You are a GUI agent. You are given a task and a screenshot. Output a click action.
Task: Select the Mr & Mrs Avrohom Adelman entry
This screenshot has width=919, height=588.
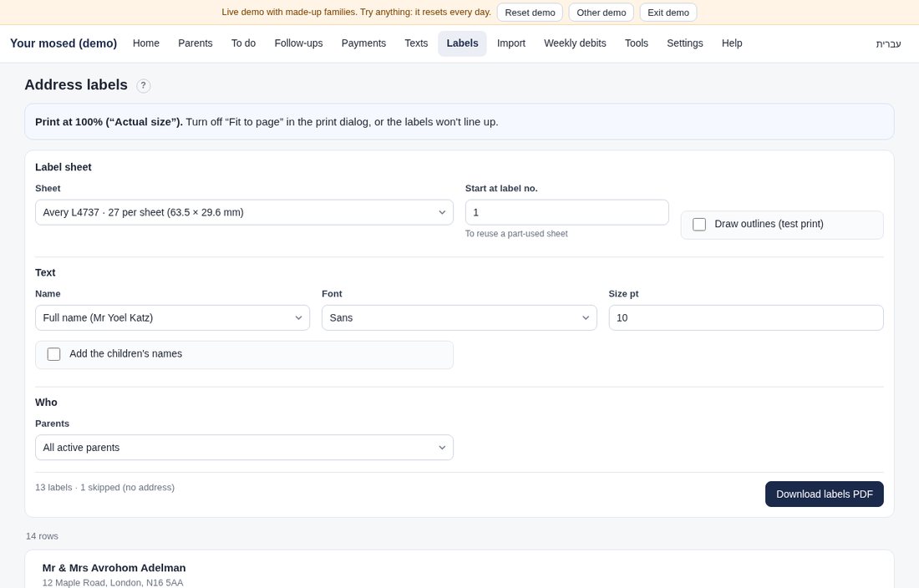(114, 567)
